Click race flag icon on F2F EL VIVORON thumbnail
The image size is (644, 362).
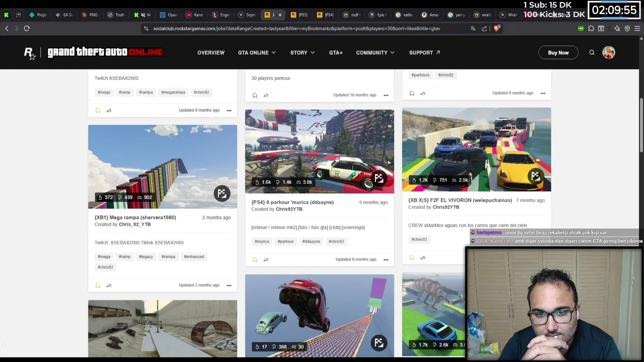[x=535, y=176]
